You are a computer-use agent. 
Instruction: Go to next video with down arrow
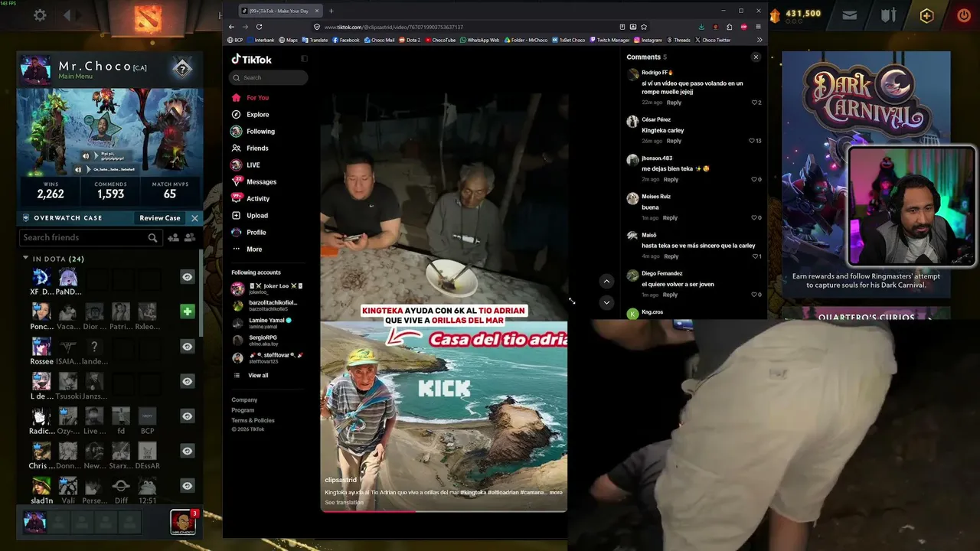(x=606, y=302)
